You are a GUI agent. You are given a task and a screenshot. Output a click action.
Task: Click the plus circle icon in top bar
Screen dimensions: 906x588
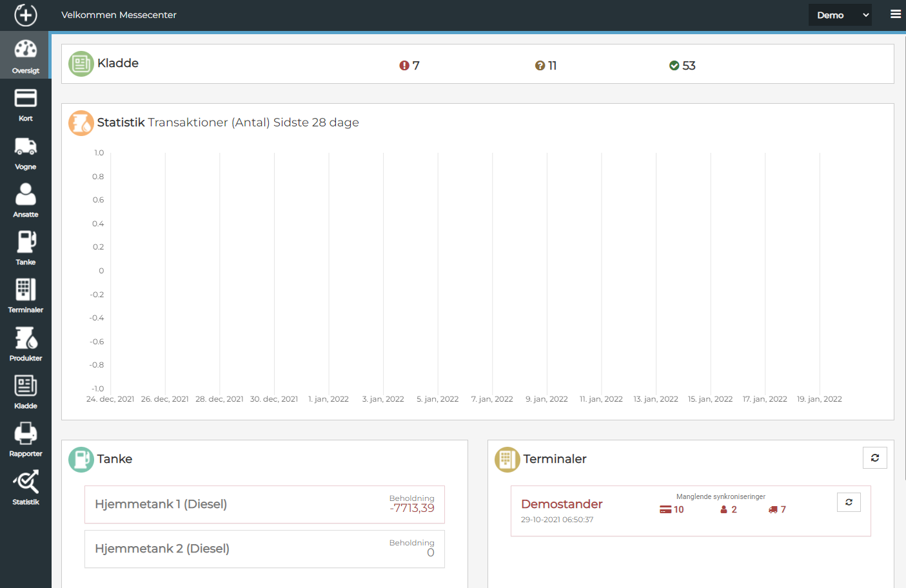[26, 15]
